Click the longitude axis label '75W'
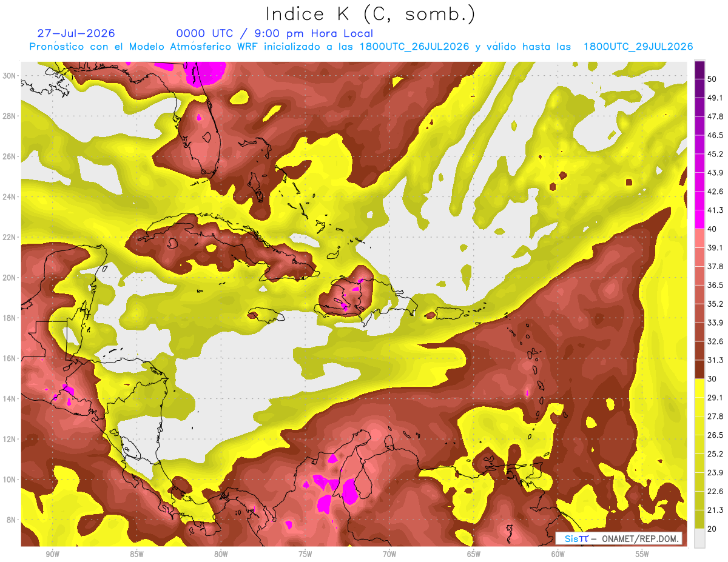The image size is (728, 562). pos(305,554)
